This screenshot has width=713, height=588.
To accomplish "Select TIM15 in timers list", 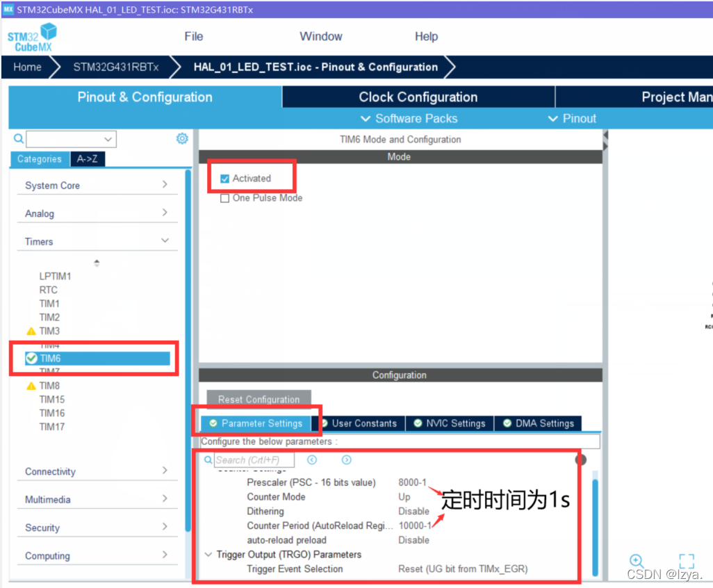I will pyautogui.click(x=52, y=400).
